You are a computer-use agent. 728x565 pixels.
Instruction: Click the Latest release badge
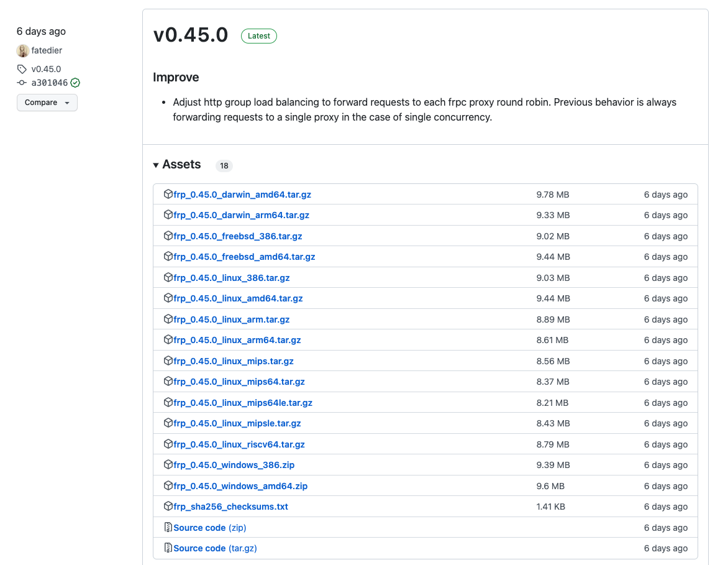pos(259,36)
